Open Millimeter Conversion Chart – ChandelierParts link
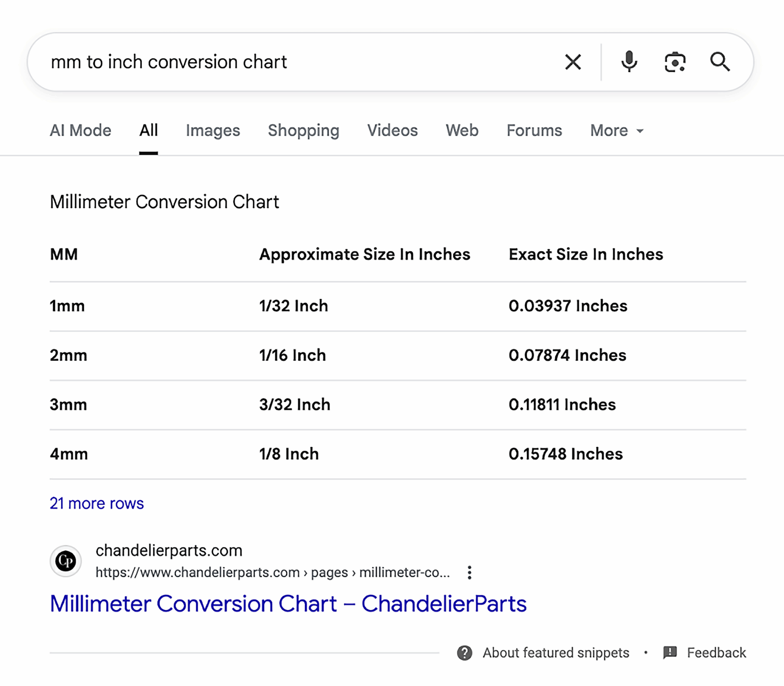Image resolution: width=784 pixels, height=686 pixels. coord(288,604)
